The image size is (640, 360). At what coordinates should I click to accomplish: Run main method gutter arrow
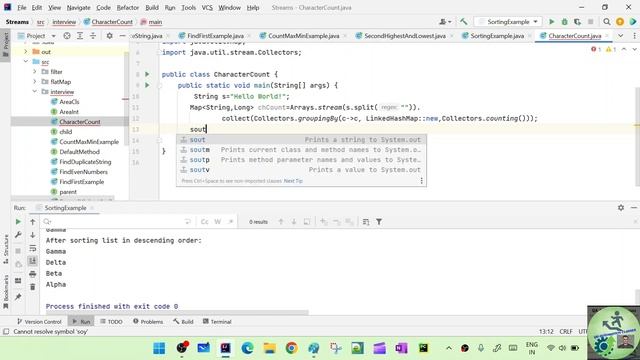[x=147, y=85]
